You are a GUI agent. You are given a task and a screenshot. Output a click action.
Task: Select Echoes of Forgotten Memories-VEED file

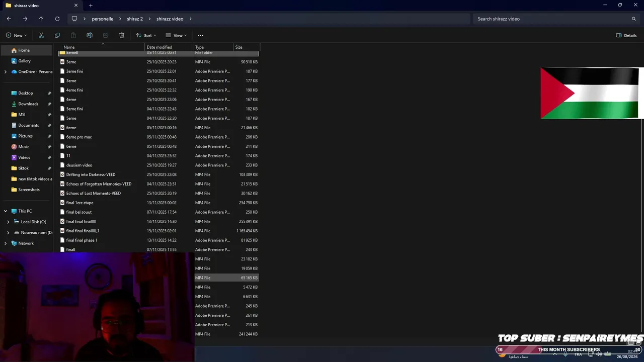[x=159, y=184]
